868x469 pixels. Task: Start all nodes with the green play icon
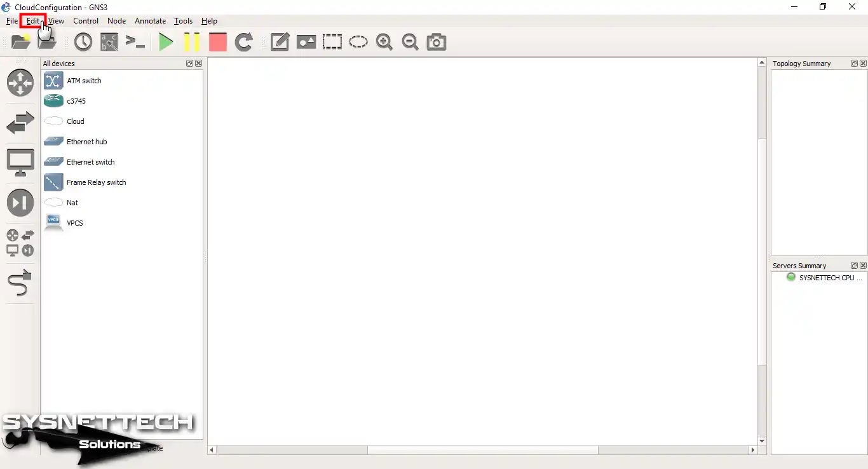[x=166, y=42]
